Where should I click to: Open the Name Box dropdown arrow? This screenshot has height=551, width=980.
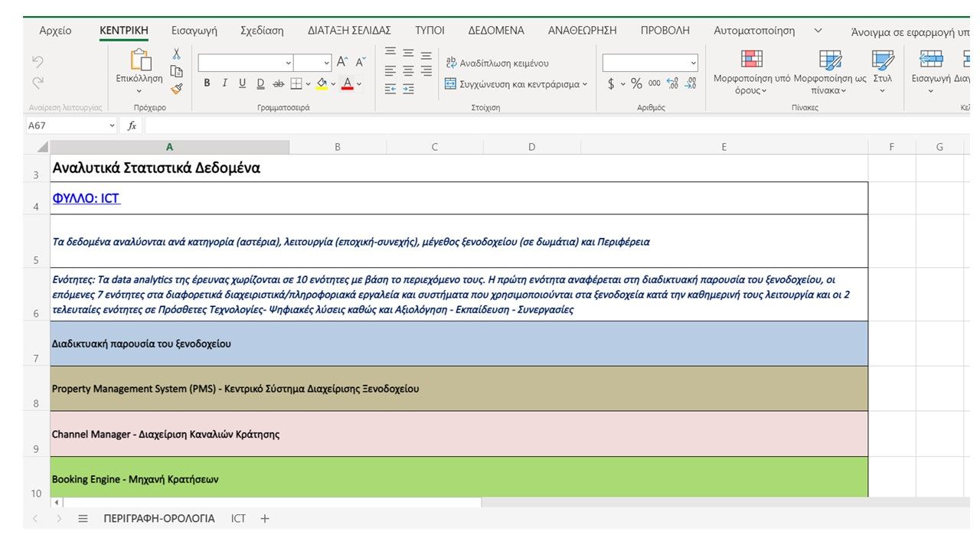pyautogui.click(x=113, y=126)
